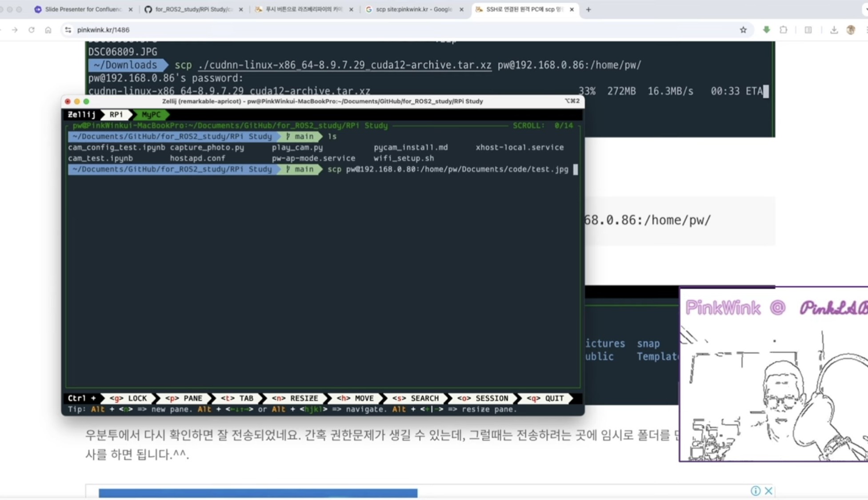Image resolution: width=868 pixels, height=500 pixels.
Task: Open a new browser tab
Action: [588, 9]
